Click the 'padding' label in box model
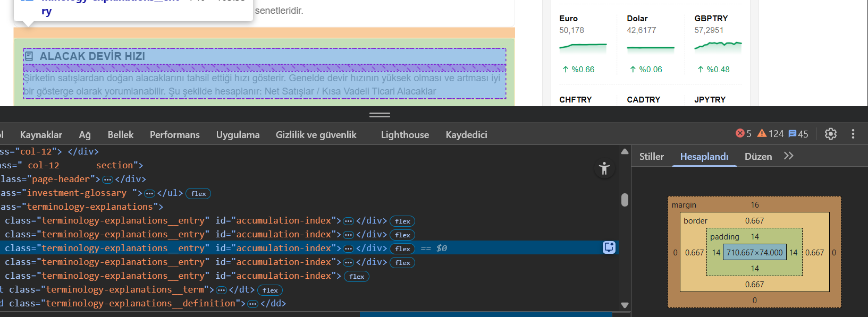The height and width of the screenshot is (317, 868). [x=724, y=237]
